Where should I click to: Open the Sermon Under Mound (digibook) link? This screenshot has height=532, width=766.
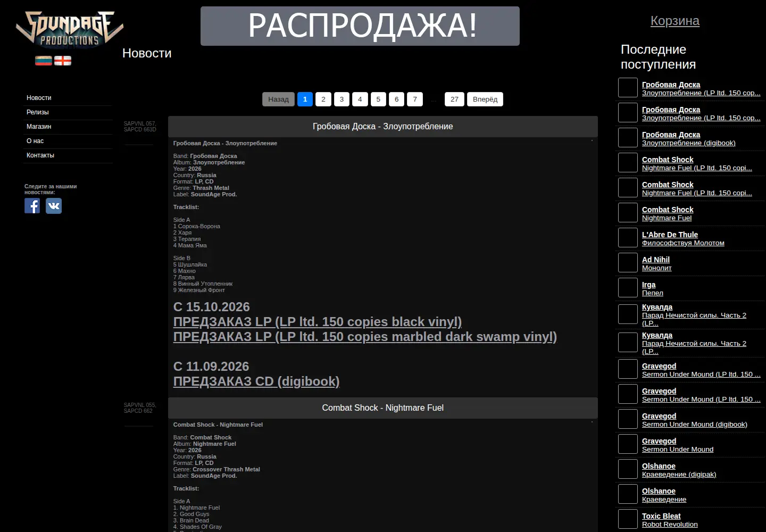click(694, 425)
